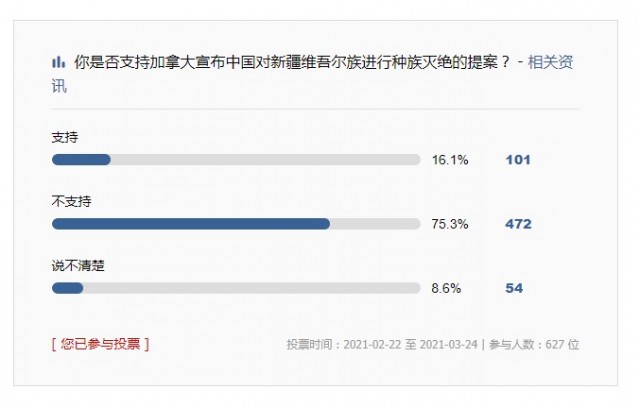Viewport: 640px width, 408px height.
Task: Click the 16.1% percentage value
Action: point(450,160)
